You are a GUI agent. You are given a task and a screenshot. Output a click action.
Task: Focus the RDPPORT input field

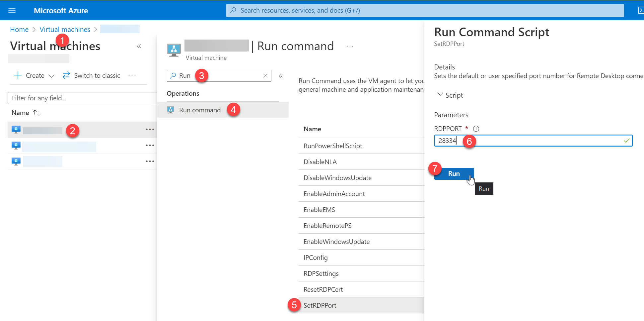[x=533, y=141]
